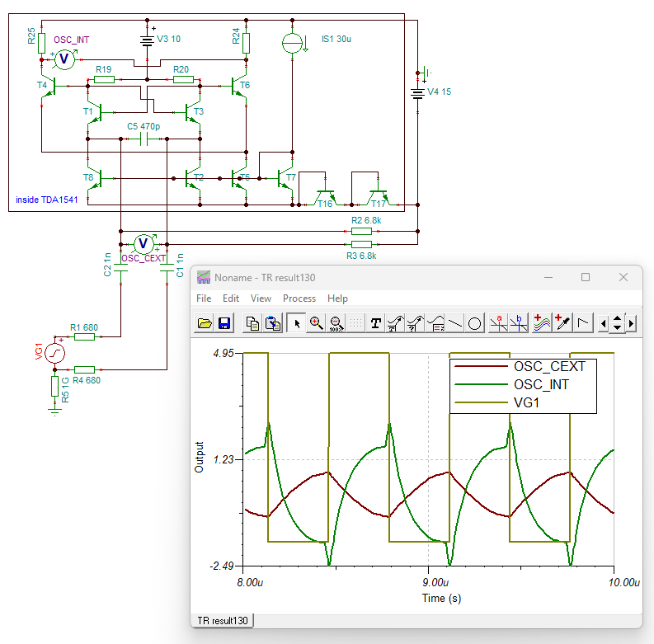
Task: Click the 10.00u tick label on the time axis
Action: pos(624,582)
